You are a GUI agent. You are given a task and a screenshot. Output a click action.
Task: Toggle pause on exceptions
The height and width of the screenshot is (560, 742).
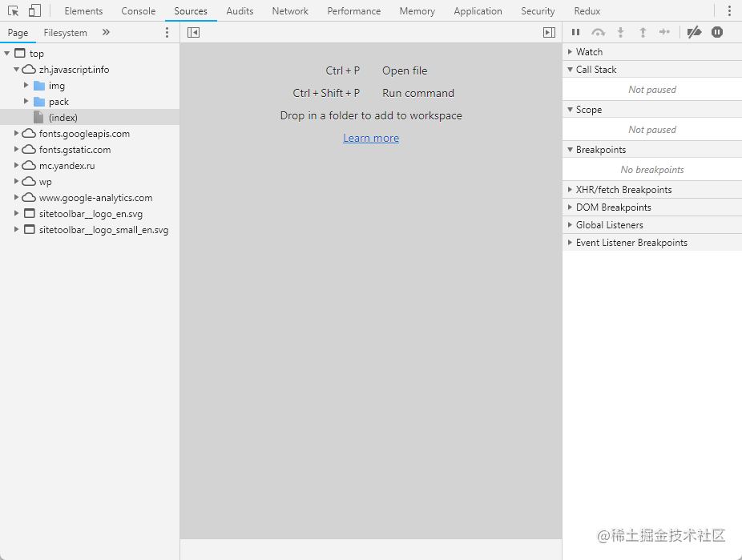click(x=717, y=32)
